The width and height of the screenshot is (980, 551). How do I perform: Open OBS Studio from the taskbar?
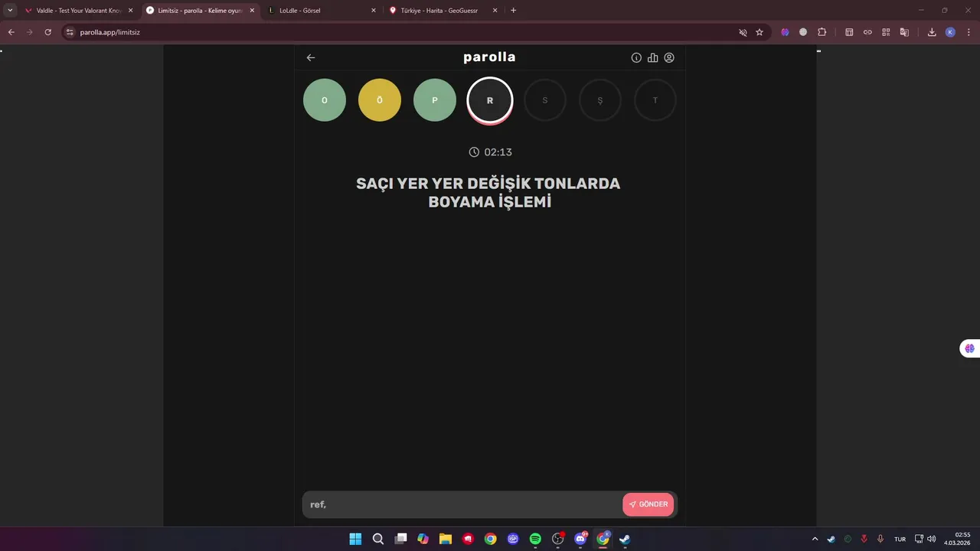[x=558, y=539]
